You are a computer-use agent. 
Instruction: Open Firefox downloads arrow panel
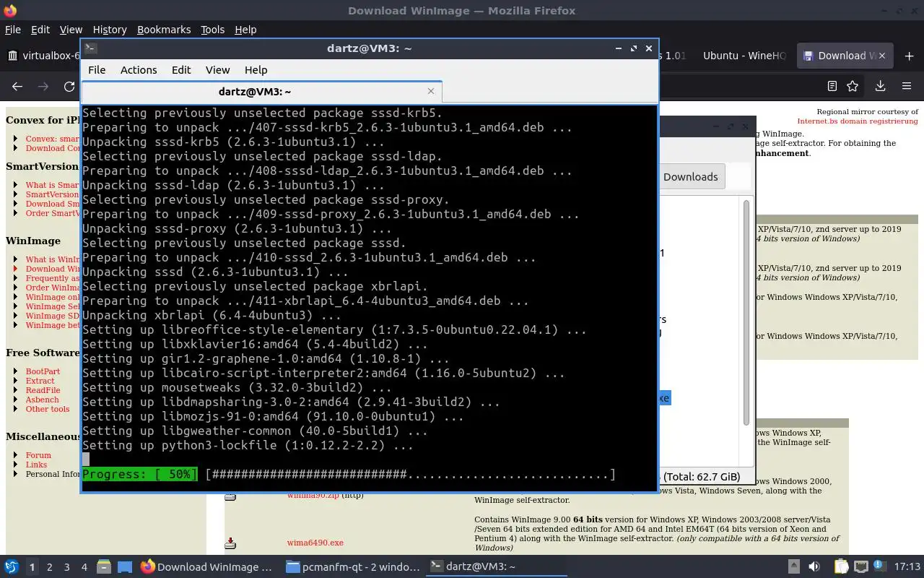click(x=880, y=86)
